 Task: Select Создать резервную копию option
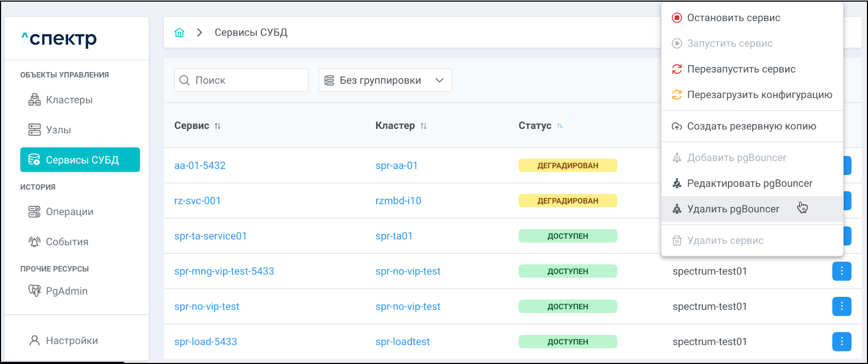[751, 126]
